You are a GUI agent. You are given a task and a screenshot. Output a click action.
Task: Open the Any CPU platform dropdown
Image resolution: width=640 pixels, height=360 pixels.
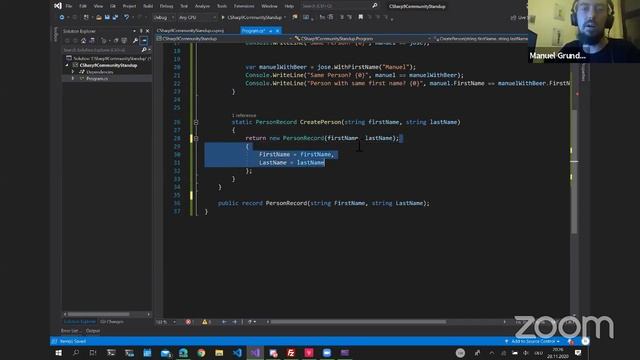tap(197, 18)
